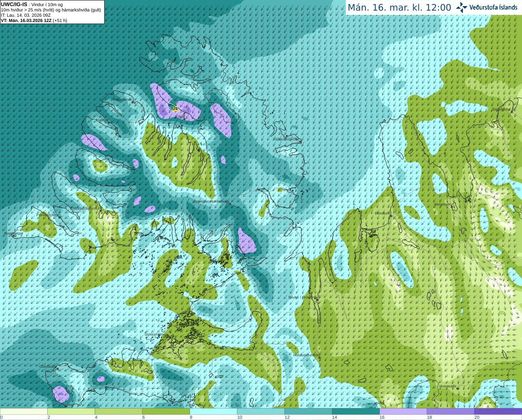Click the legend value 18
Screen dimensions: 522x420
429,418
